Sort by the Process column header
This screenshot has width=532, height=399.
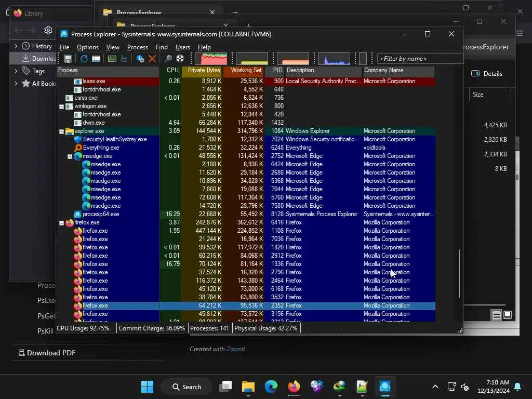point(108,70)
